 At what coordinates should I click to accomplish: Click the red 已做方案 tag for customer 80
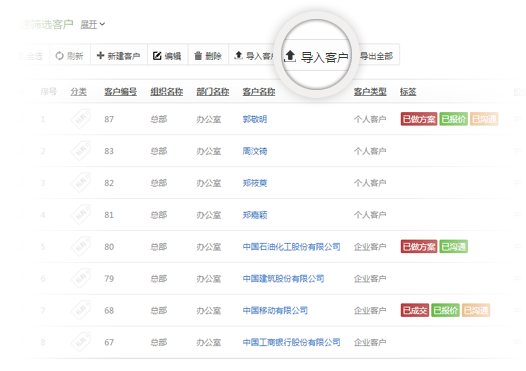click(x=419, y=247)
